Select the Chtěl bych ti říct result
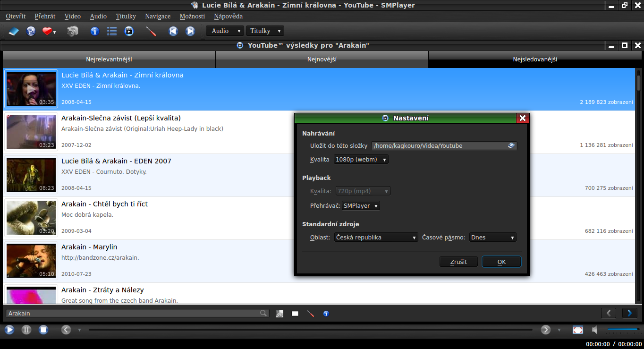The width and height of the screenshot is (644, 349). [x=319, y=218]
